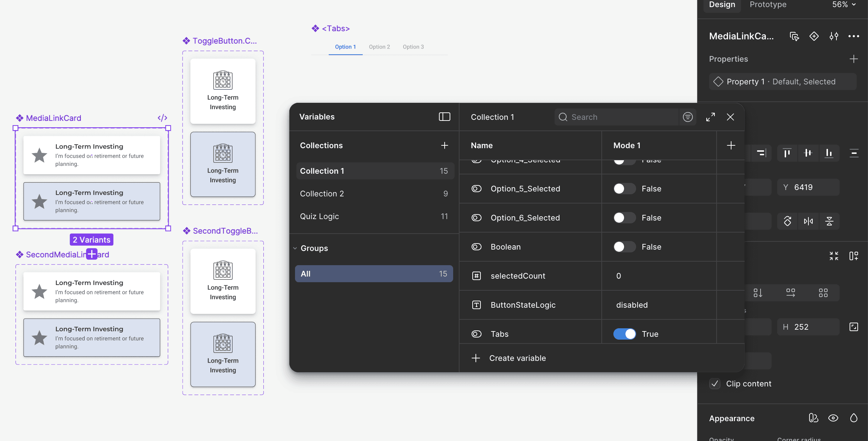Viewport: 868px width, 441px height.
Task: Add a new mode column
Action: pos(731,145)
